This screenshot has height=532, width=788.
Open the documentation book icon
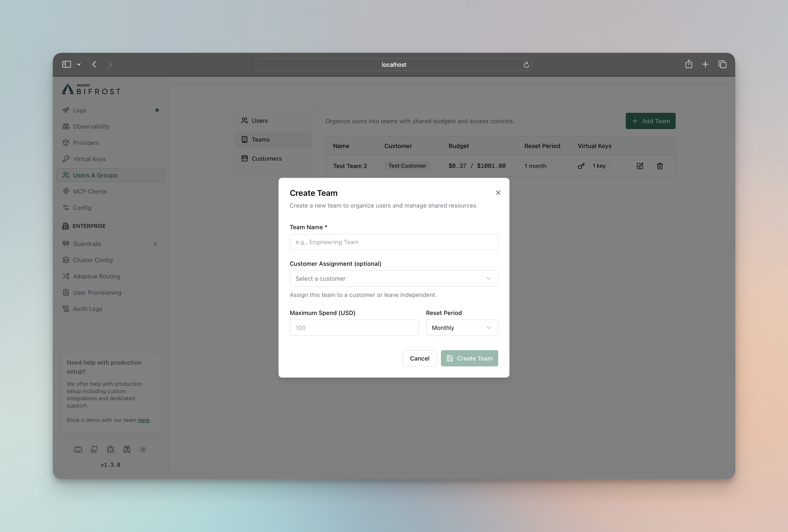127,449
